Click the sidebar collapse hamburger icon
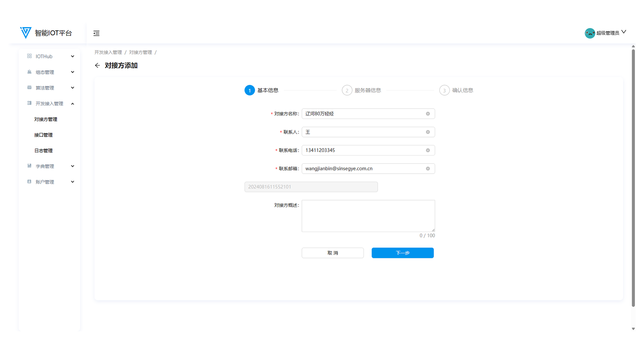This screenshot has height=362, width=644. (x=96, y=33)
